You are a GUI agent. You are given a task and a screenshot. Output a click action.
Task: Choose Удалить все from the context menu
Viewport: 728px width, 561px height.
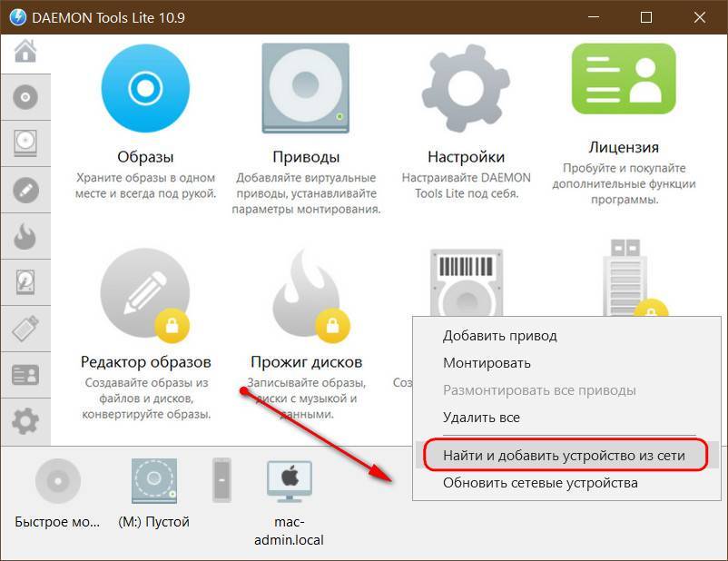(x=481, y=418)
